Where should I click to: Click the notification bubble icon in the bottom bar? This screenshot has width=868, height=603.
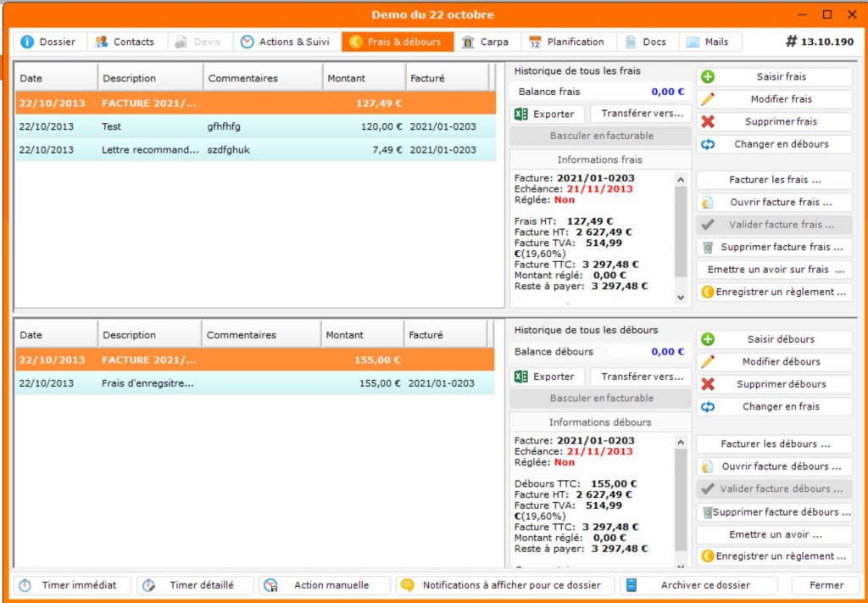pos(408,585)
